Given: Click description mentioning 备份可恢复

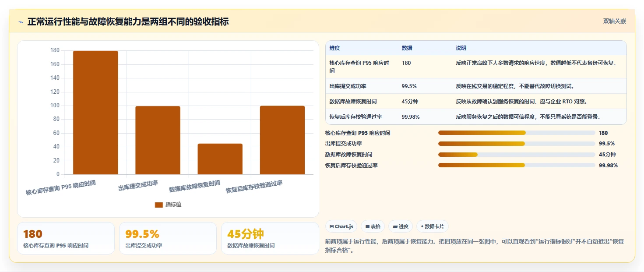Looking at the screenshot, I should (536, 63).
